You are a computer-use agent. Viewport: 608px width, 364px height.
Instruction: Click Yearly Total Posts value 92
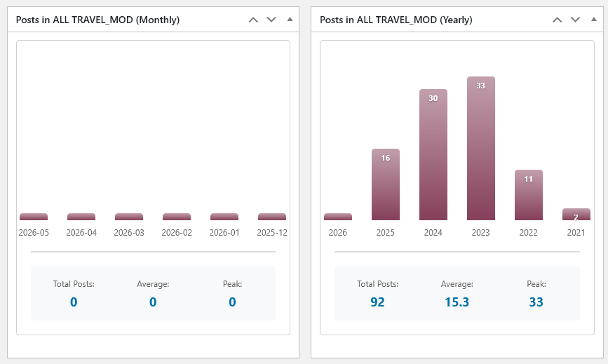[x=377, y=302]
